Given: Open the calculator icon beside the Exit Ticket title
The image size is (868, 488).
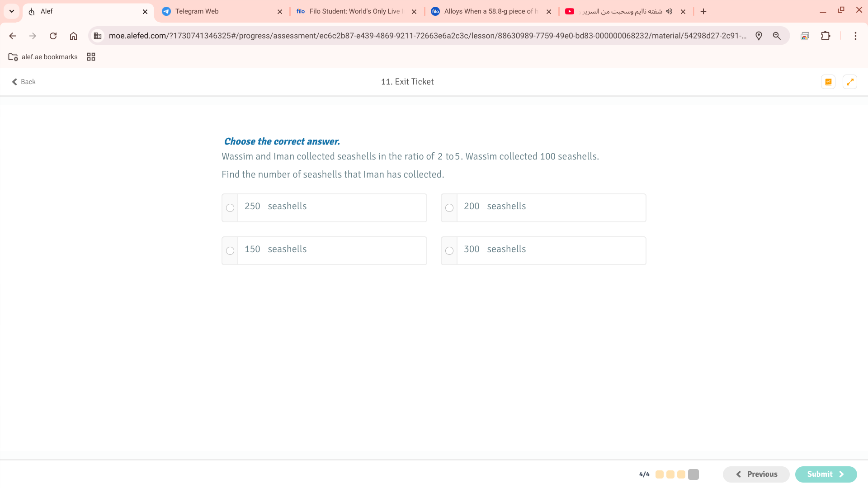Looking at the screenshot, I should click(828, 82).
